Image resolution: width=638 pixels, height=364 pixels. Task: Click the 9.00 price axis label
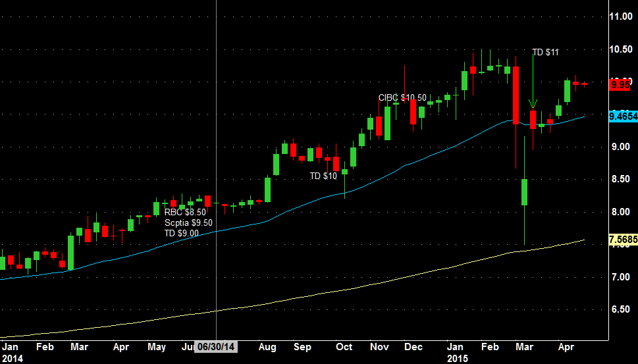tap(621, 147)
